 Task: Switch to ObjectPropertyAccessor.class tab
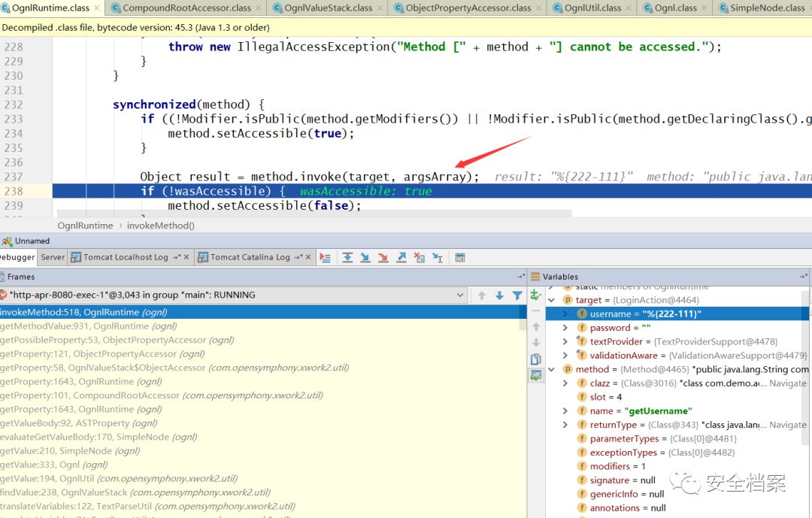[468, 8]
